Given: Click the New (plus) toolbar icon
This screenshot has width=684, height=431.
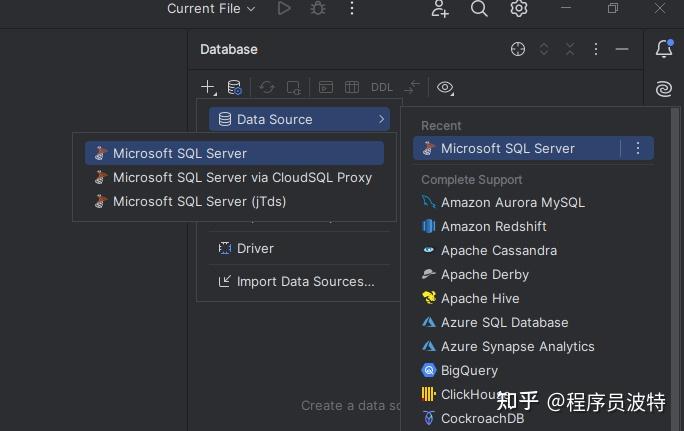Looking at the screenshot, I should pos(207,87).
